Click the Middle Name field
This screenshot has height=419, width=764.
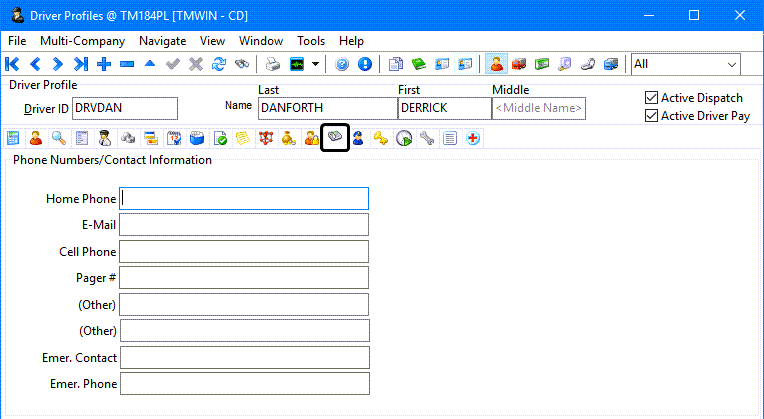[x=539, y=108]
